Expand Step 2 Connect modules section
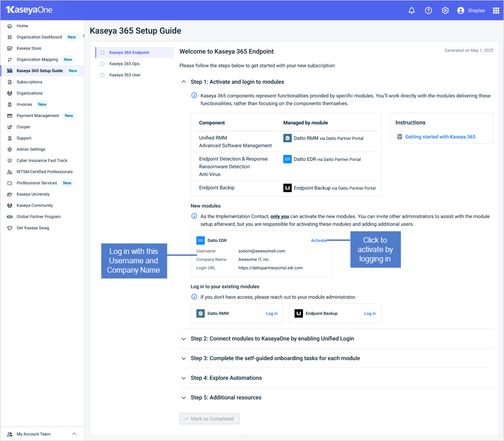The image size is (504, 441). click(x=184, y=339)
